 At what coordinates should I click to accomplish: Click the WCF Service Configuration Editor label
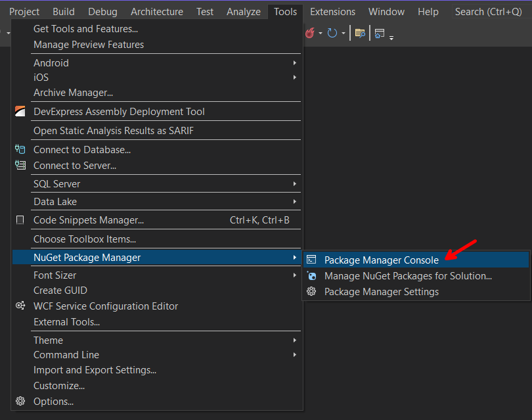[106, 306]
